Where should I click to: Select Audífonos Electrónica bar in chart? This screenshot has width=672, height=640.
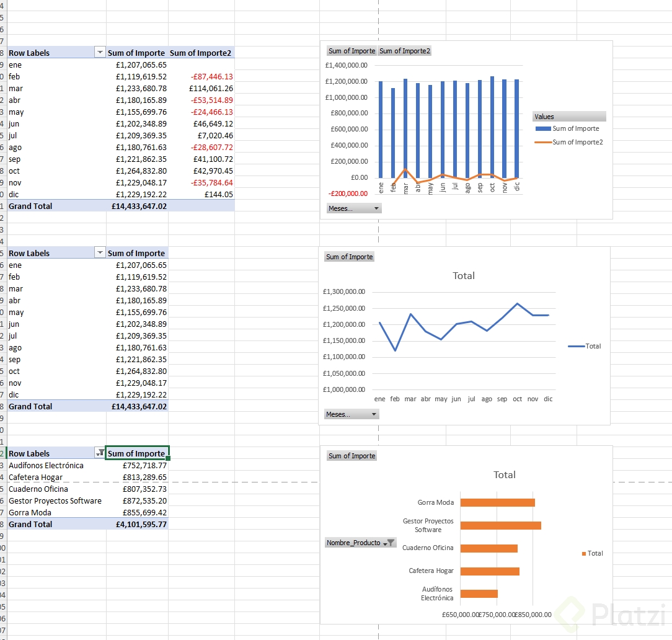(479, 593)
